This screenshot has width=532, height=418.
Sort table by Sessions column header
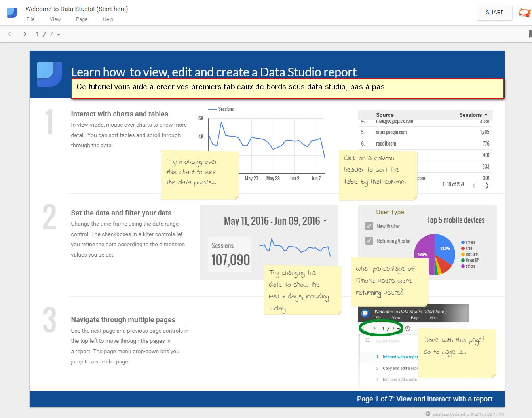(x=470, y=115)
